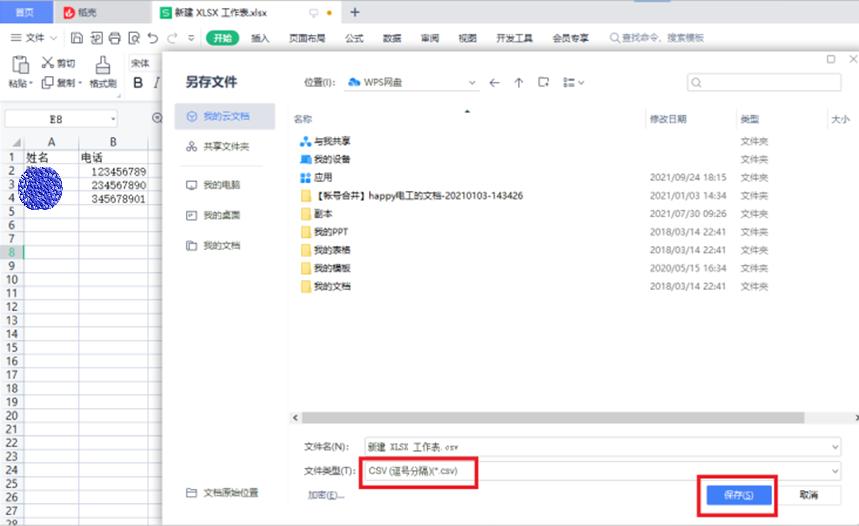Click the 取消 cancel button
The width and height of the screenshot is (859, 526).
point(809,495)
